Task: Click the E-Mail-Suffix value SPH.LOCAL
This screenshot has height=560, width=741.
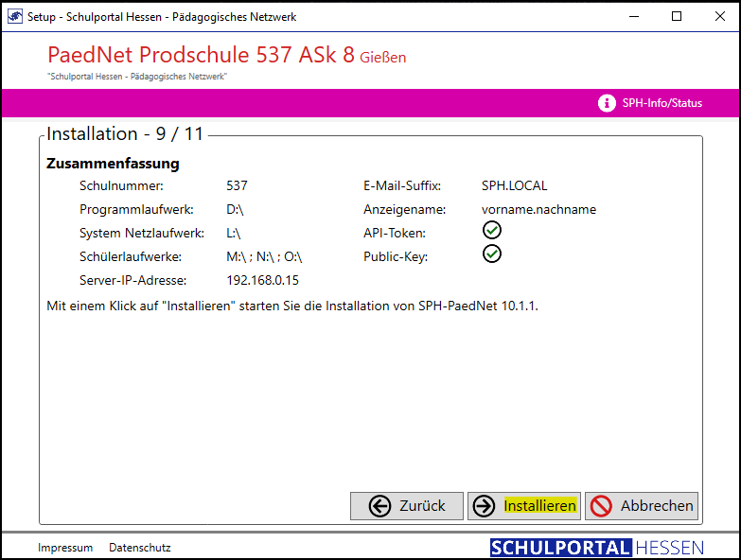Action: coord(514,186)
